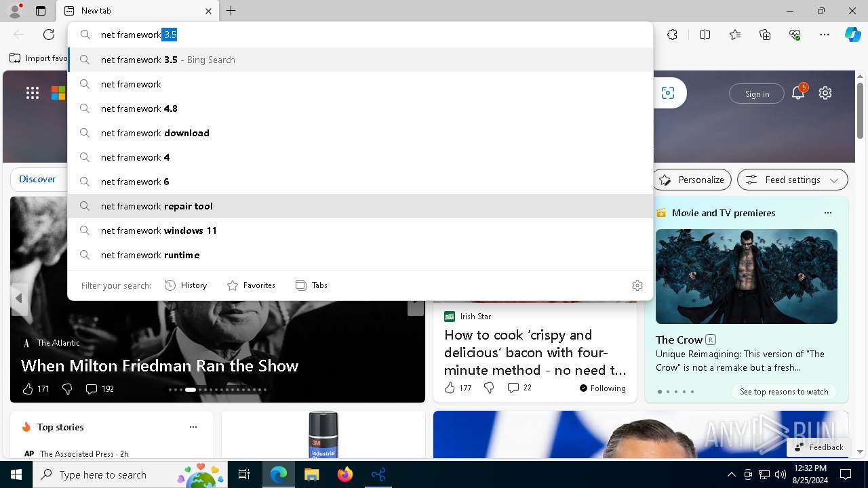868x488 pixels.
Task: Go to previous story with left carousel arrow
Action: coord(19,298)
